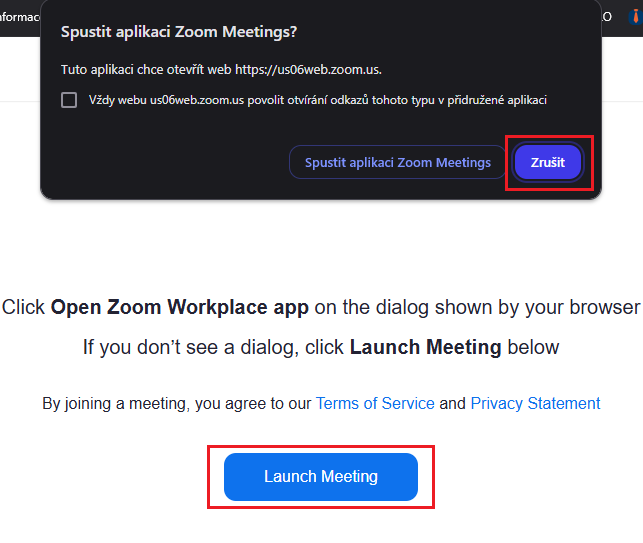
Task: Click the partially hidden Informace bookmark
Action: pyautogui.click(x=20, y=16)
